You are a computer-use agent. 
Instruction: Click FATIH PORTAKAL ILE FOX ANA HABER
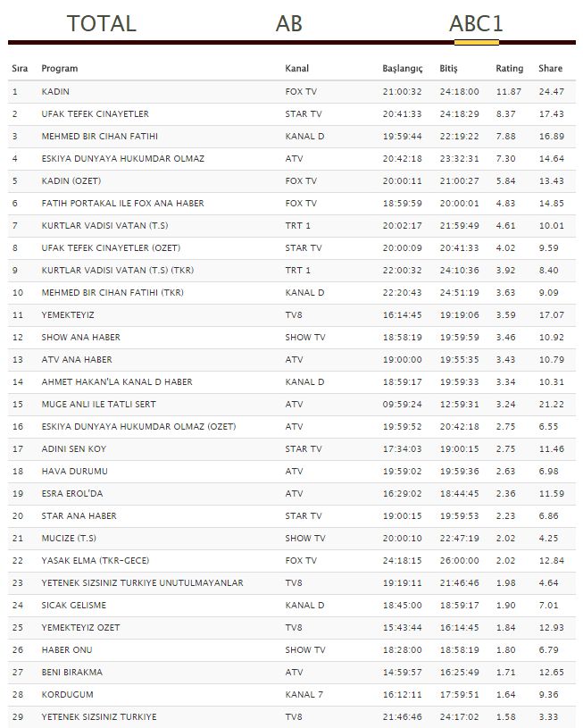pos(122,203)
